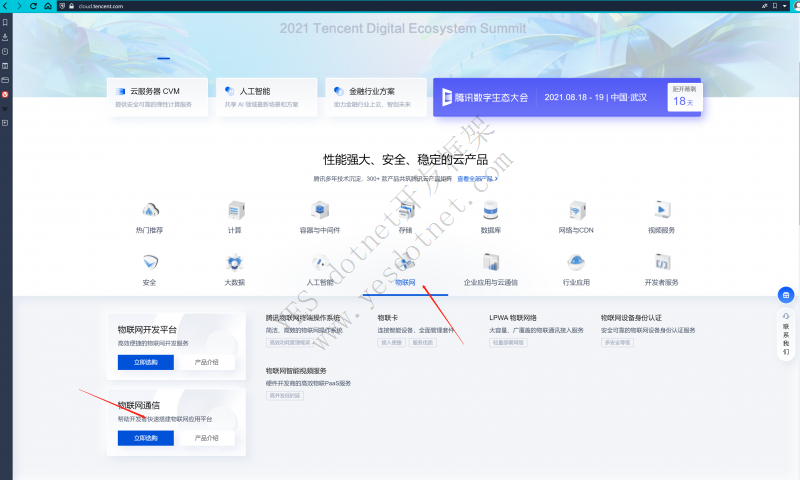
Task: Click the add web panel plus icon
Action: [5, 123]
